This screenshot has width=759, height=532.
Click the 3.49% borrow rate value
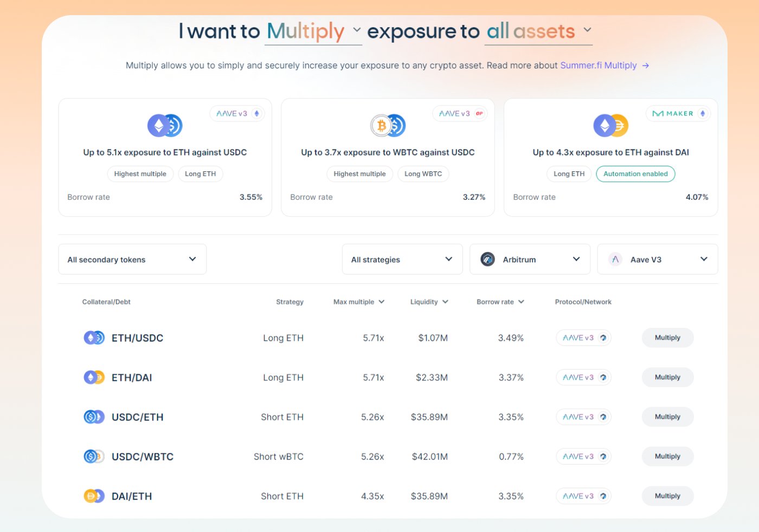tap(511, 338)
